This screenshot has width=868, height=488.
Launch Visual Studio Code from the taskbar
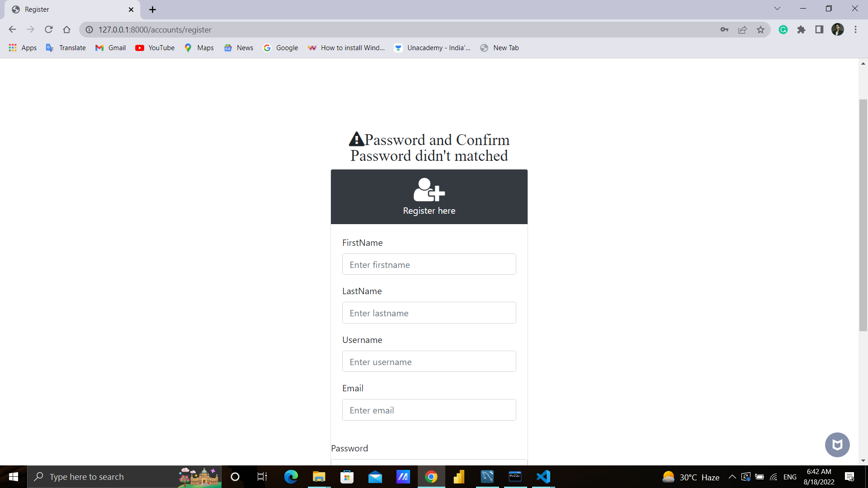click(x=544, y=477)
